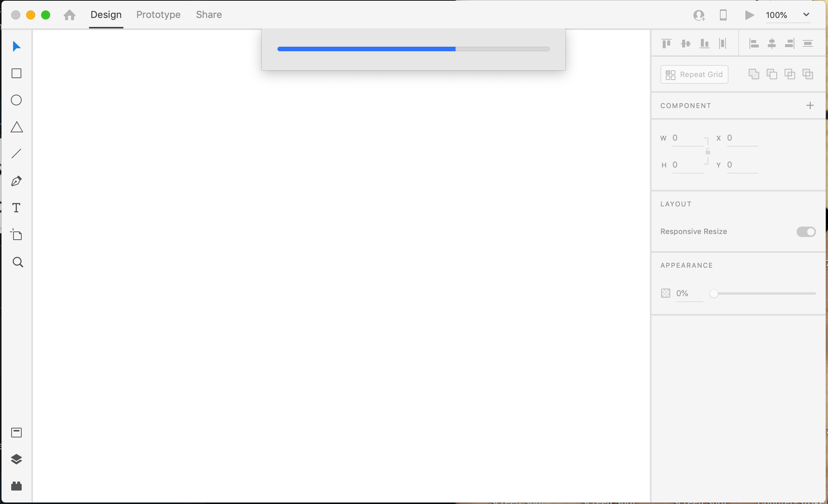
Task: Select the Text tool
Action: click(16, 208)
